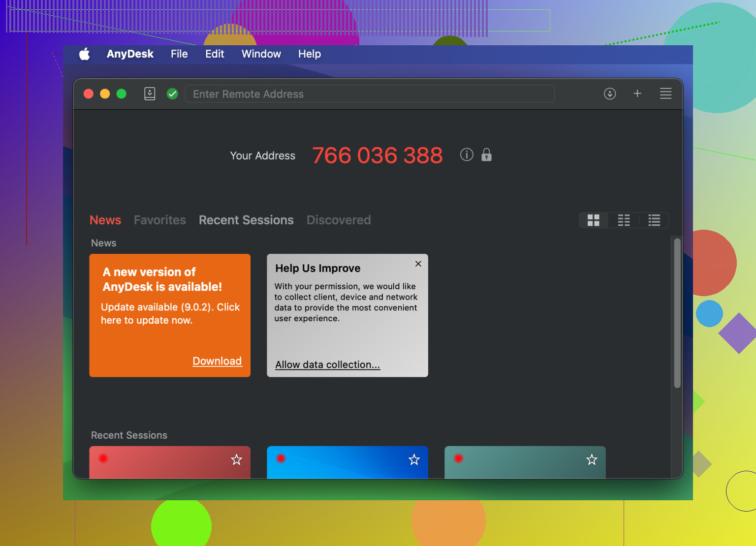Open the session history dropdown icon
Image resolution: width=756 pixels, height=546 pixels.
610,93
